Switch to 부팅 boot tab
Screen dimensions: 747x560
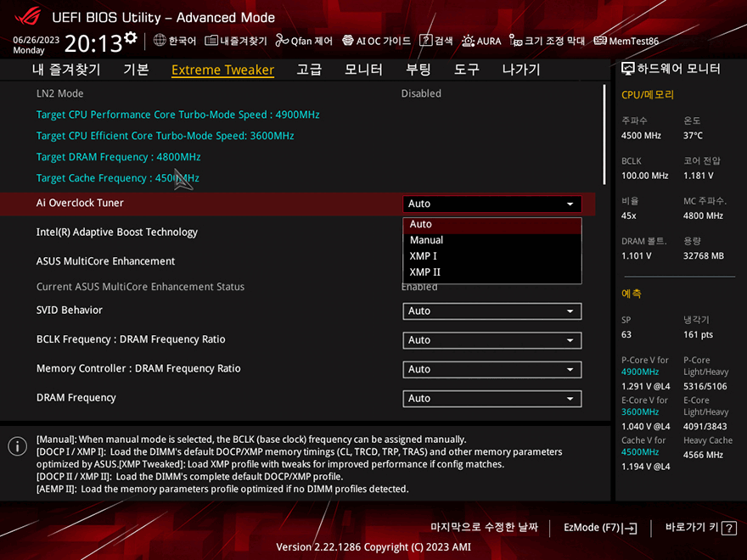418,70
